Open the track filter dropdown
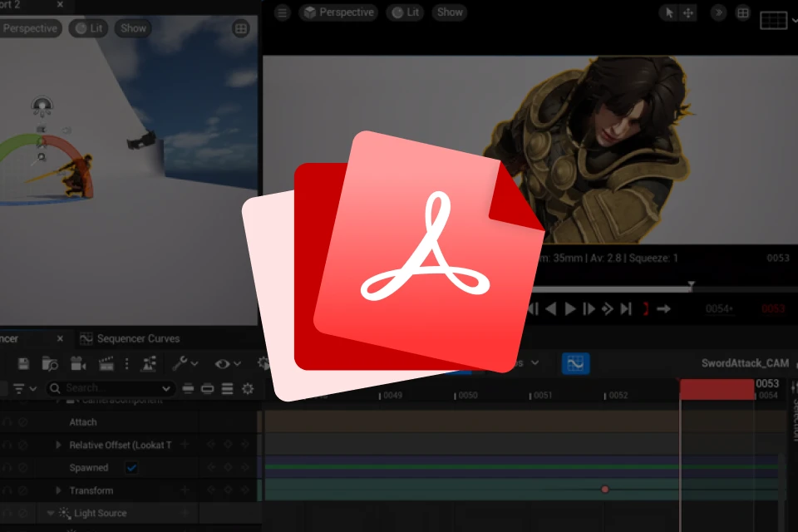Image resolution: width=798 pixels, height=532 pixels. (x=24, y=389)
